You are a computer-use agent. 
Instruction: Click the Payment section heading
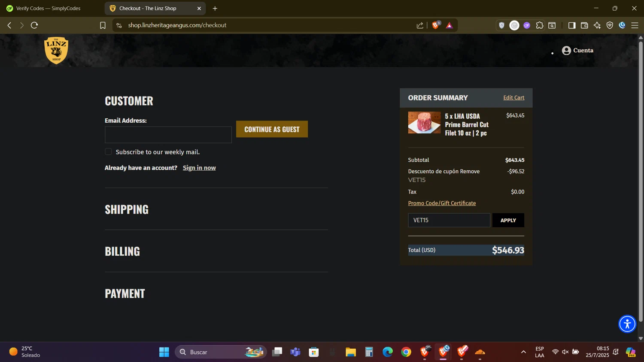125,293
